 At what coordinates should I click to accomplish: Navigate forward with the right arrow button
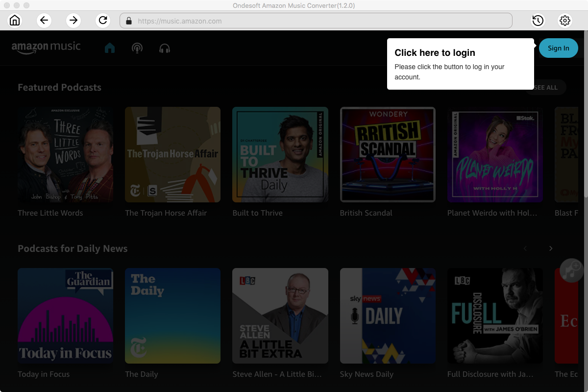coord(73,21)
